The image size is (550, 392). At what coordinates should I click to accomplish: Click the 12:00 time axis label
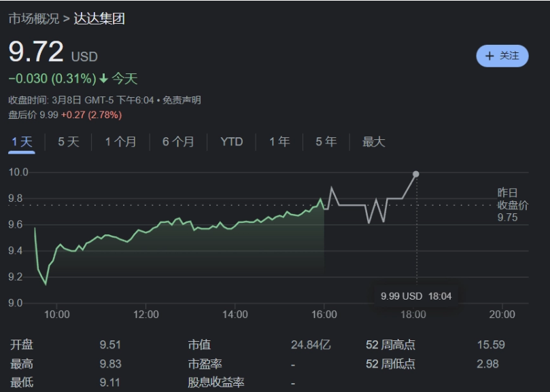pos(146,314)
